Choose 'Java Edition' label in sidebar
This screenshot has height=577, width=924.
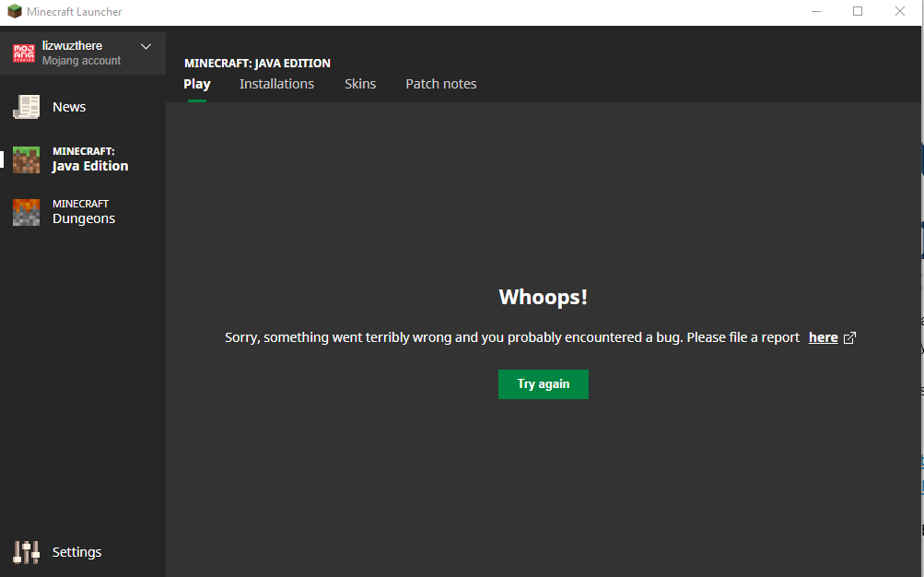pyautogui.click(x=90, y=166)
